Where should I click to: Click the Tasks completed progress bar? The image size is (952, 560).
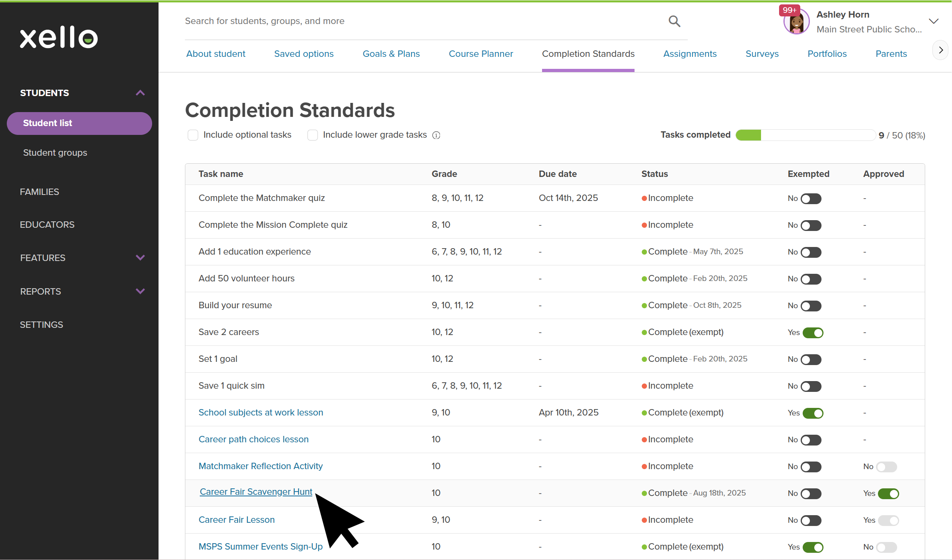click(805, 135)
